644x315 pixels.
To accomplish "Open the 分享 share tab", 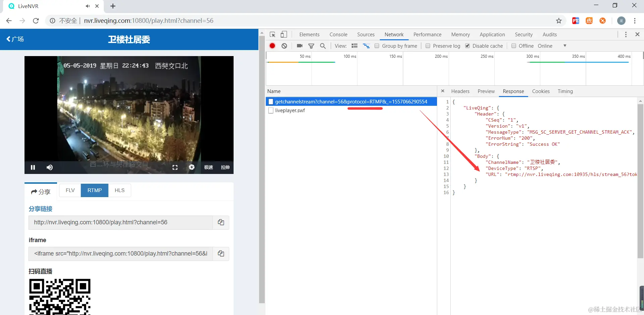I will [x=41, y=192].
